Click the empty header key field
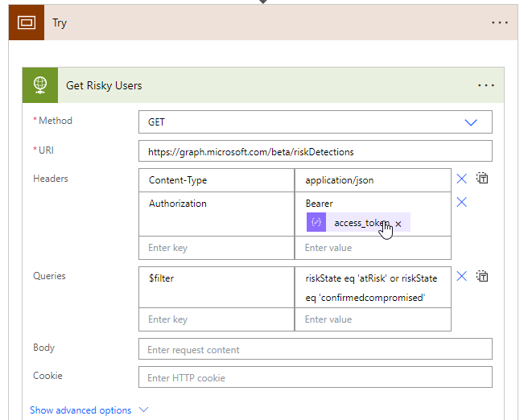 (217, 248)
